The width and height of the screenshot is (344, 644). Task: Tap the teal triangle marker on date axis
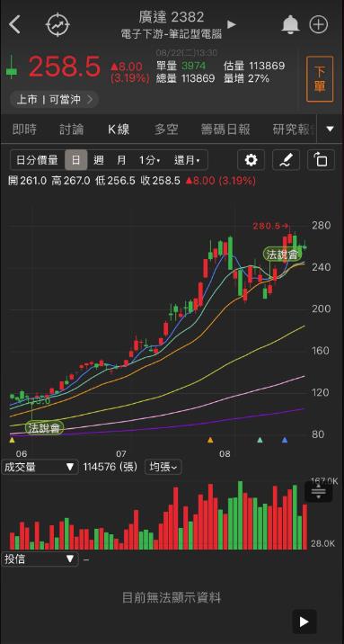260,440
